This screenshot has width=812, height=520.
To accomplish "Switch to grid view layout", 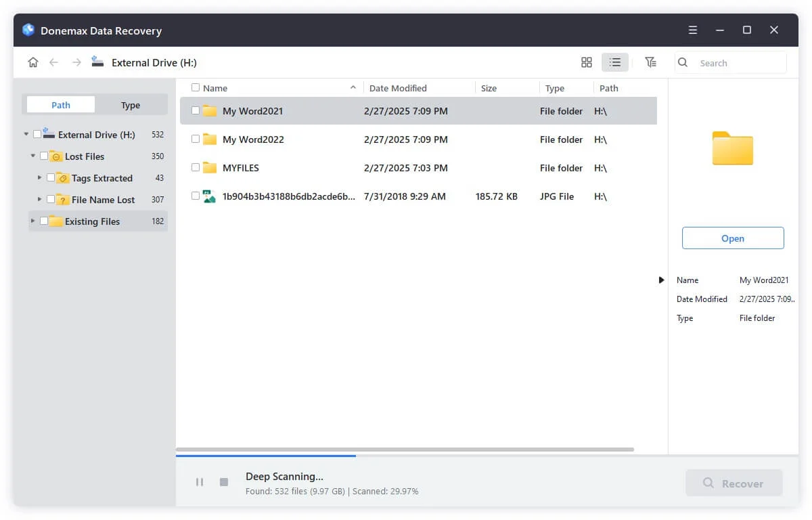I will point(586,62).
